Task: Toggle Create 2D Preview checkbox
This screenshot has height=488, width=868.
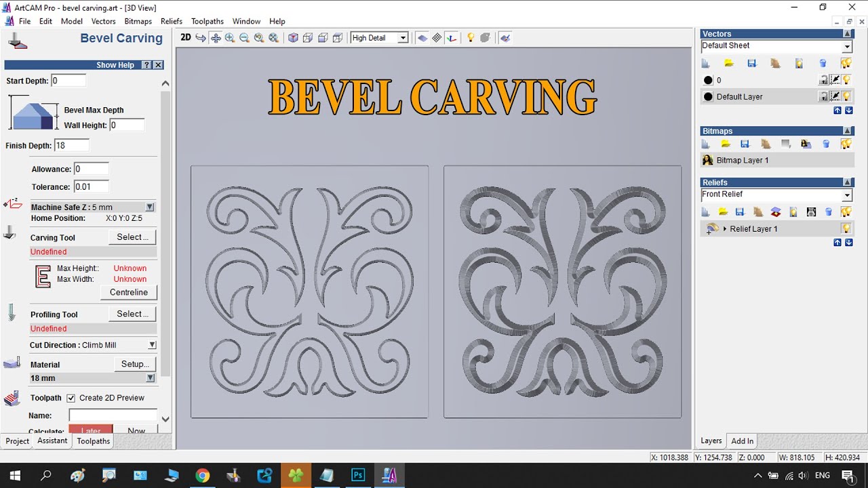Action: click(x=71, y=398)
